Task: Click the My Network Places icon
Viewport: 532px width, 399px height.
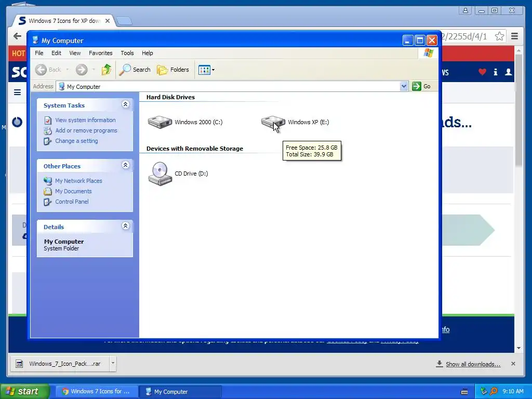Action: (x=48, y=181)
